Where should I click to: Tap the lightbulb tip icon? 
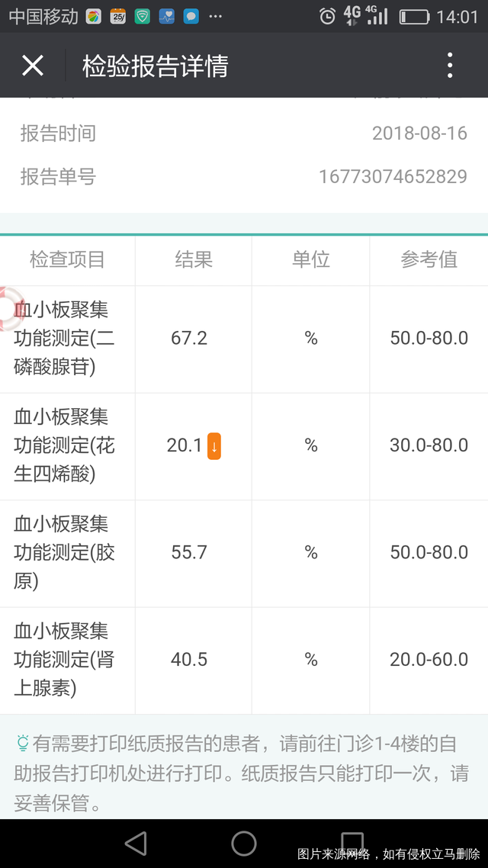point(22,743)
